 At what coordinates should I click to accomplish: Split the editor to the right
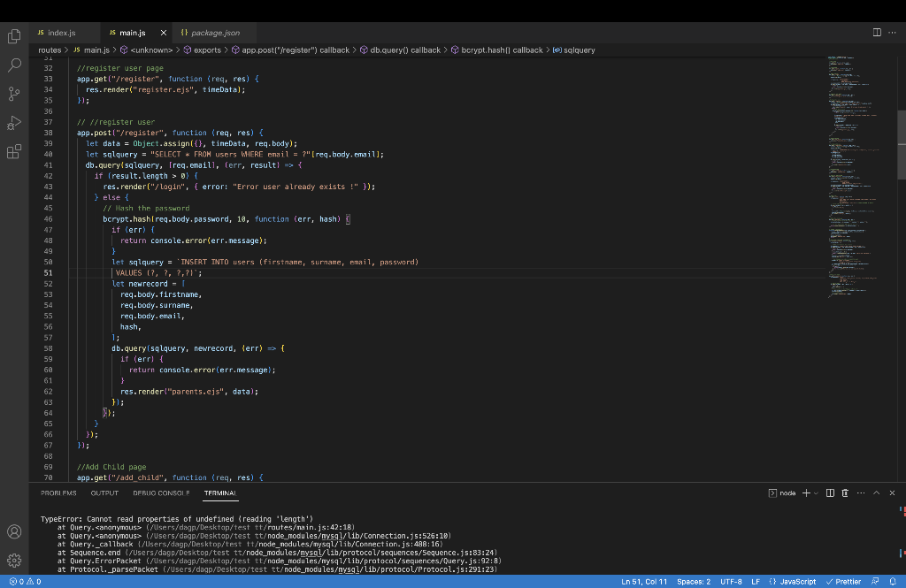pyautogui.click(x=877, y=33)
